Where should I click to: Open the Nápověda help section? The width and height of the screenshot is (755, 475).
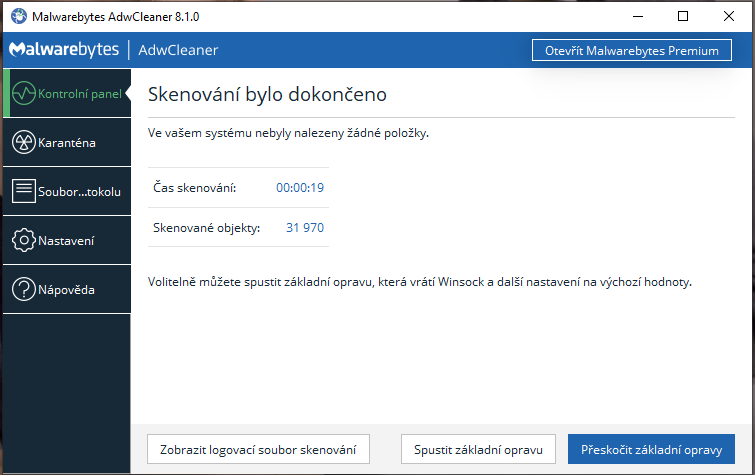click(x=67, y=290)
